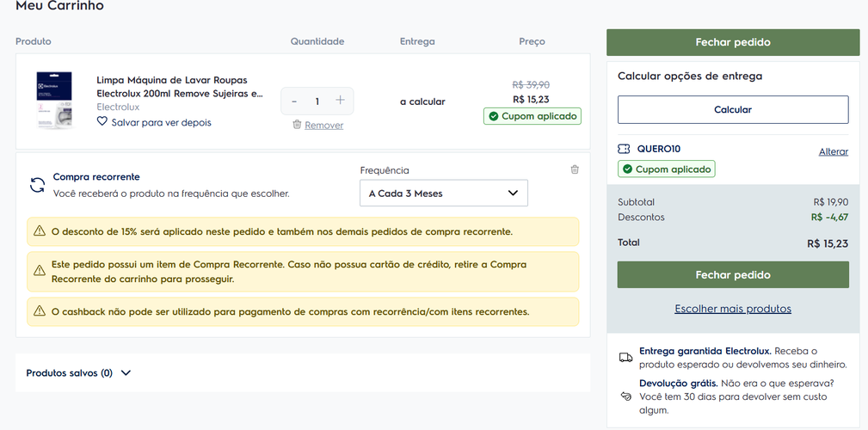Screen dimensions: 868x430
Task: Click the Compra recorrente heading
Action: tap(96, 177)
